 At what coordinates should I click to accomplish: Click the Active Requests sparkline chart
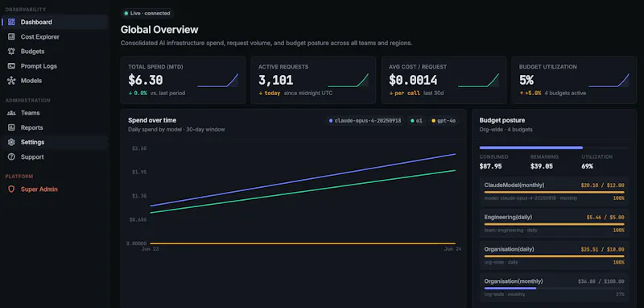click(349, 80)
